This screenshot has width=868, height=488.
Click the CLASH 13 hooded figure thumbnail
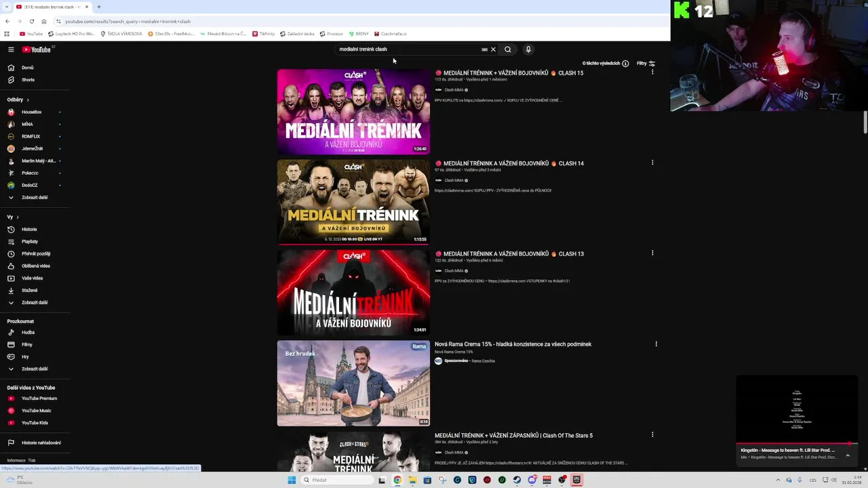tap(353, 293)
